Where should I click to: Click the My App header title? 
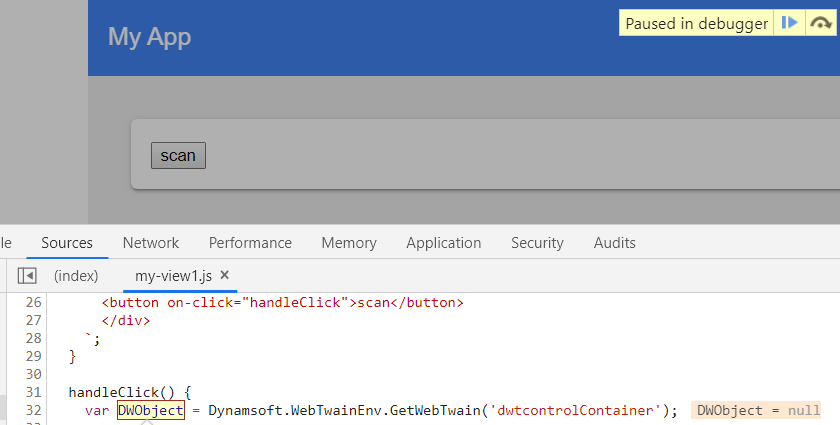tap(149, 37)
